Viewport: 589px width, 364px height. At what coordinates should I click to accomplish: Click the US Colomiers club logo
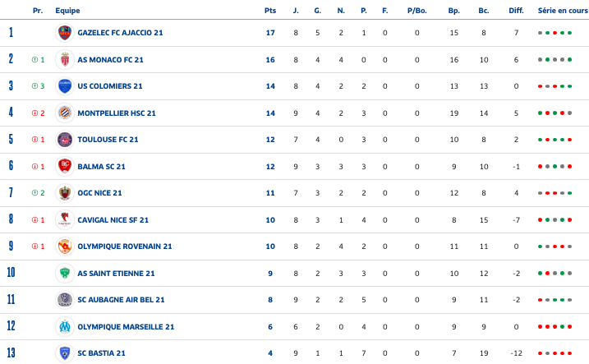click(x=65, y=86)
